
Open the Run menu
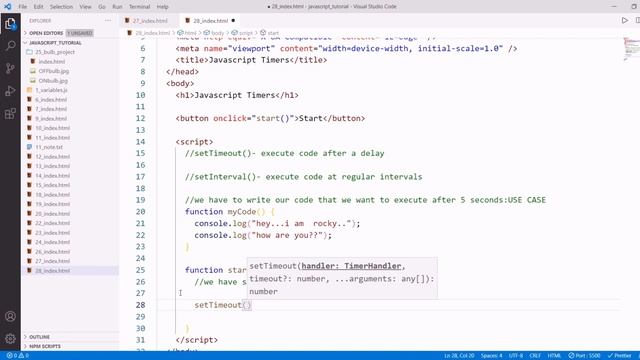(x=117, y=7)
